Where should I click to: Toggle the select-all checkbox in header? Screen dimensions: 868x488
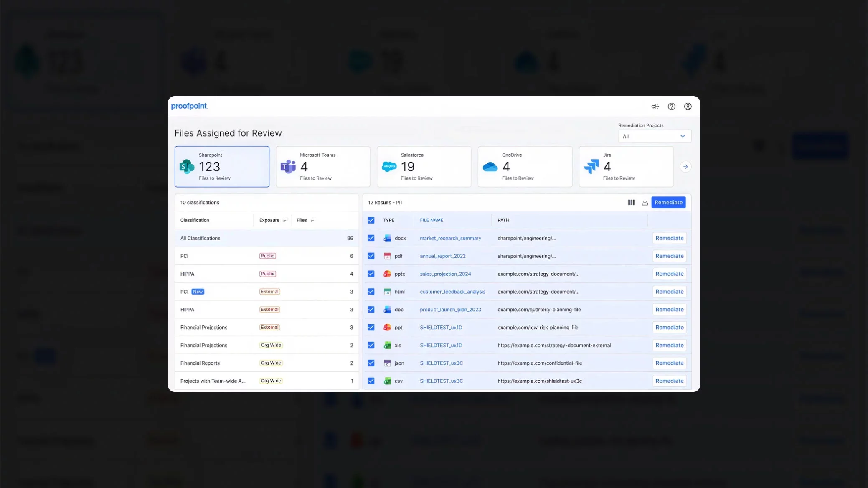tap(371, 220)
